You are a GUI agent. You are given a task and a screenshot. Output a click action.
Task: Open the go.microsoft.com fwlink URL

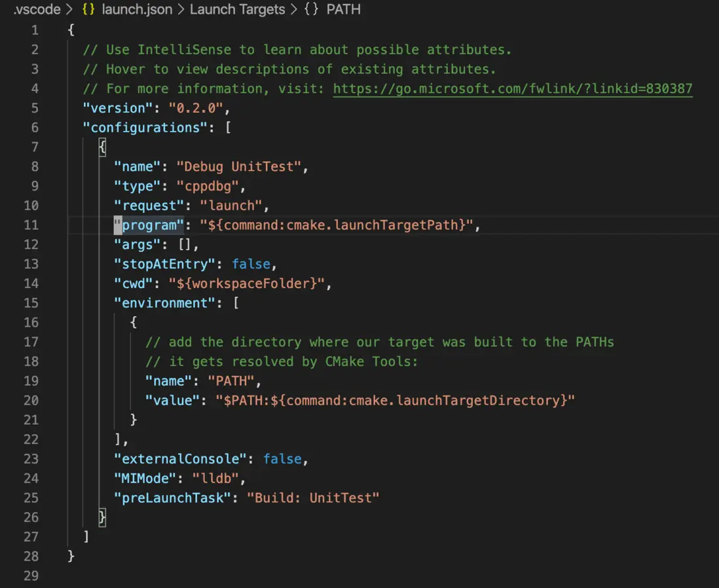[513, 88]
